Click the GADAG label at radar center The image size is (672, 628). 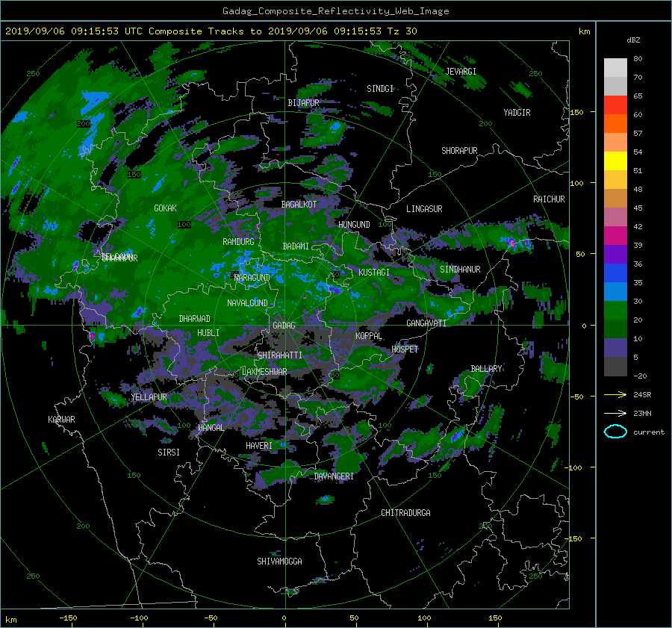[284, 326]
